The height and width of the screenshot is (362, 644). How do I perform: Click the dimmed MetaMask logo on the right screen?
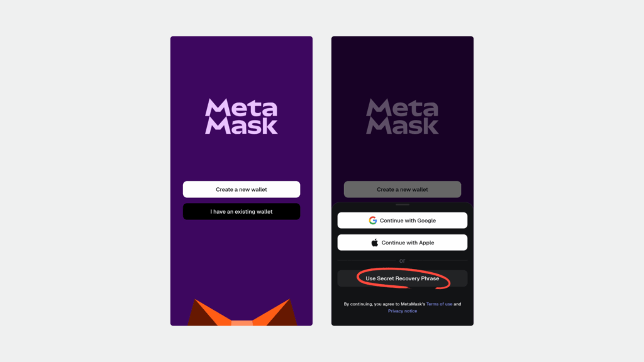[x=402, y=116]
